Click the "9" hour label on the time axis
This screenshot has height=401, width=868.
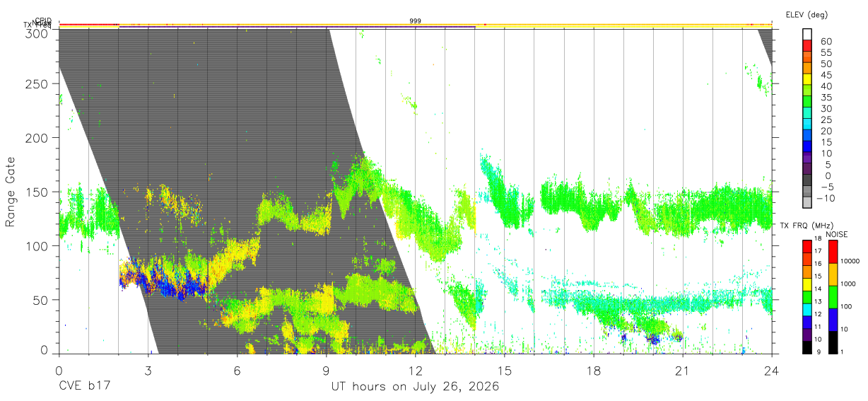click(327, 371)
